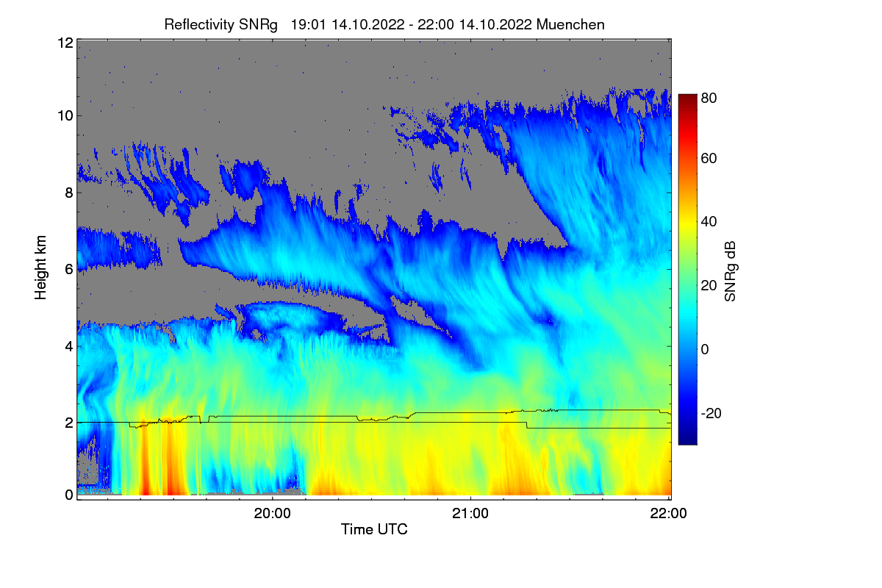Click the height axis label 8
Viewport: 882px width, 588px height.
(x=68, y=193)
